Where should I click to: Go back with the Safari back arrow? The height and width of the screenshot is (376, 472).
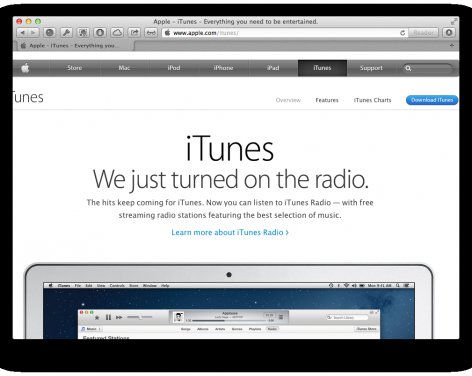pos(22,33)
